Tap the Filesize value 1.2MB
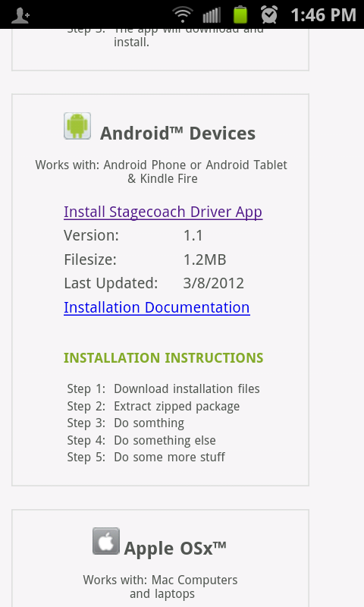Screen dimensions: 364x607 click(205, 259)
